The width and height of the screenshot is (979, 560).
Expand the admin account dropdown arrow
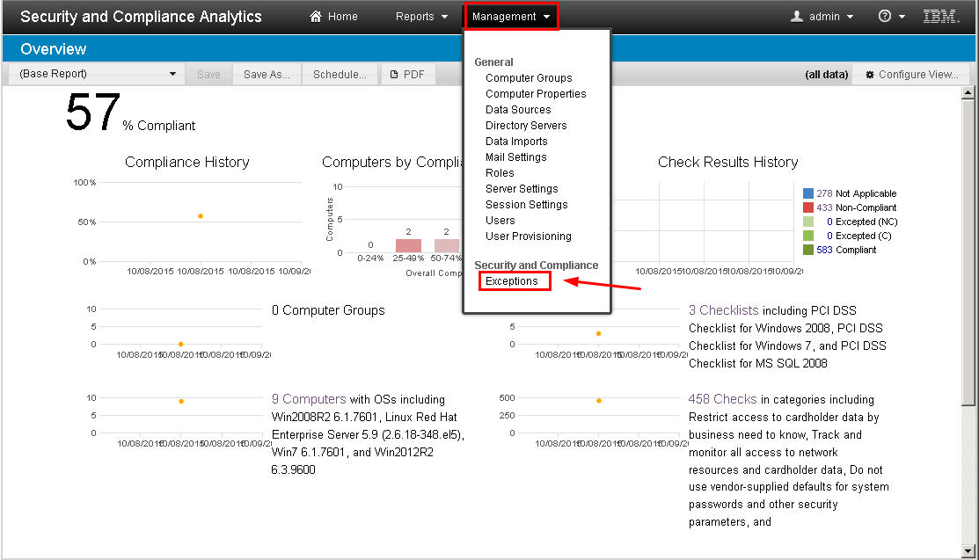(x=850, y=17)
